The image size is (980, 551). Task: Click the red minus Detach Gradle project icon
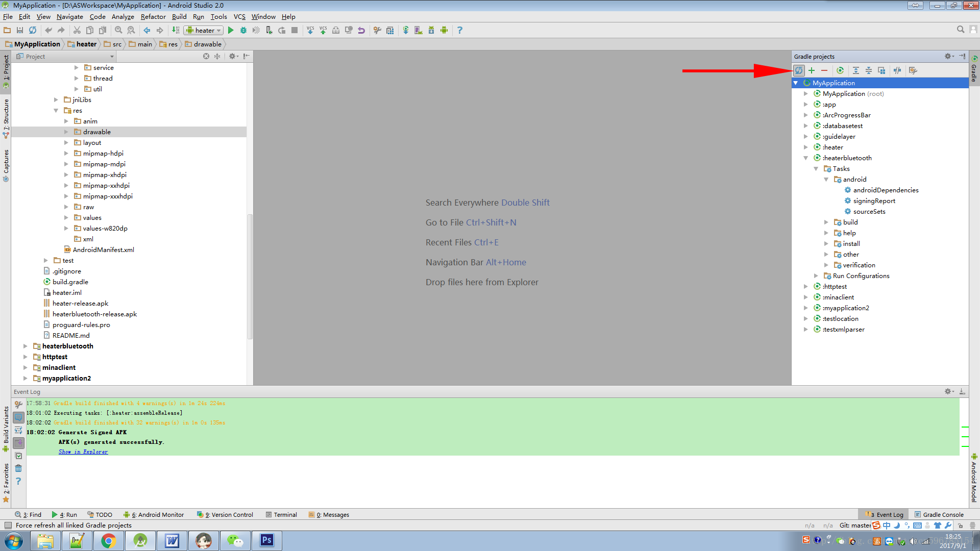tap(824, 70)
